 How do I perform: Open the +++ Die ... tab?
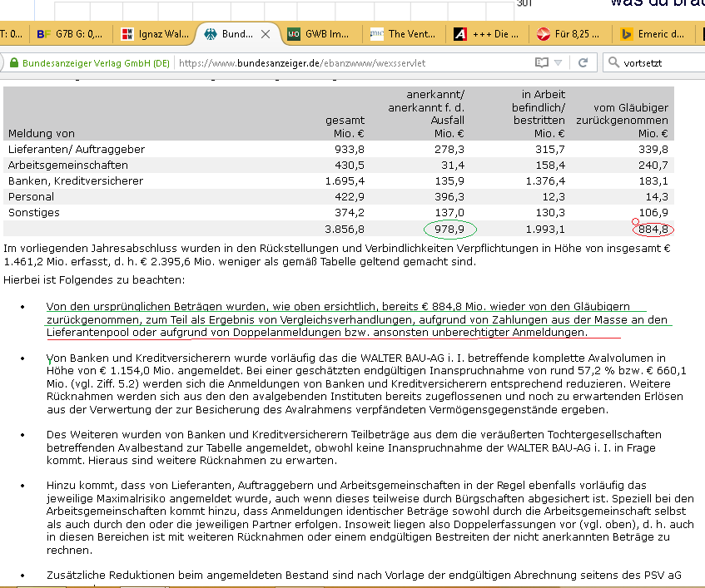488,34
